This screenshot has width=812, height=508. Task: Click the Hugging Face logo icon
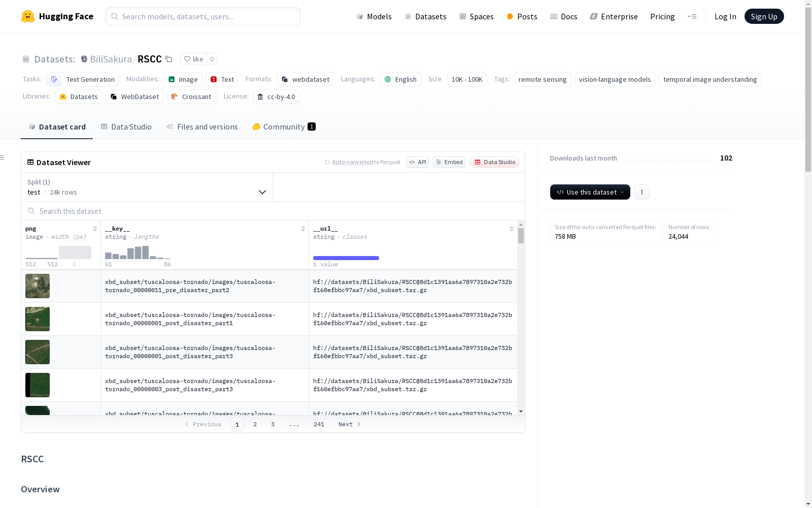pyautogui.click(x=28, y=16)
